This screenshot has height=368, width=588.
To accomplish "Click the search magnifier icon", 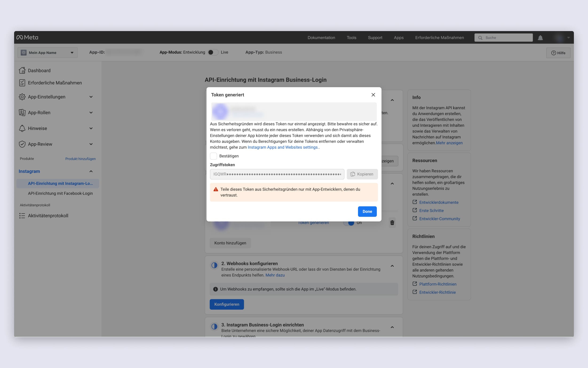I will [x=480, y=38].
